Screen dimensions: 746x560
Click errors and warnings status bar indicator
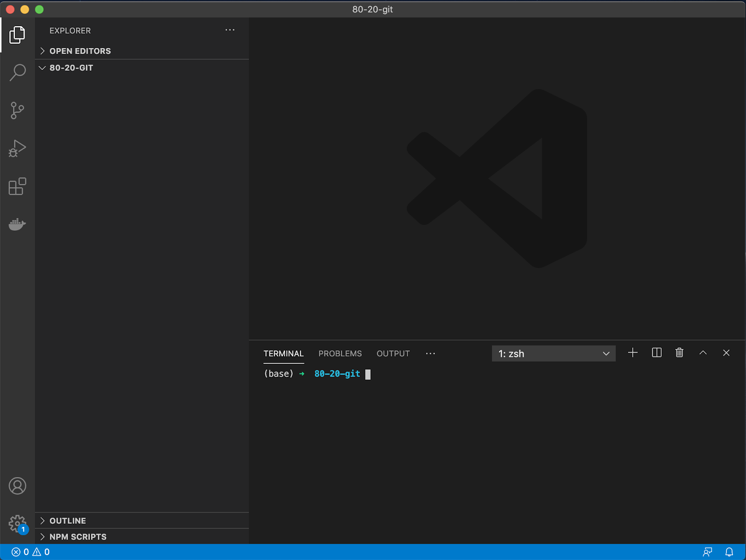(31, 552)
